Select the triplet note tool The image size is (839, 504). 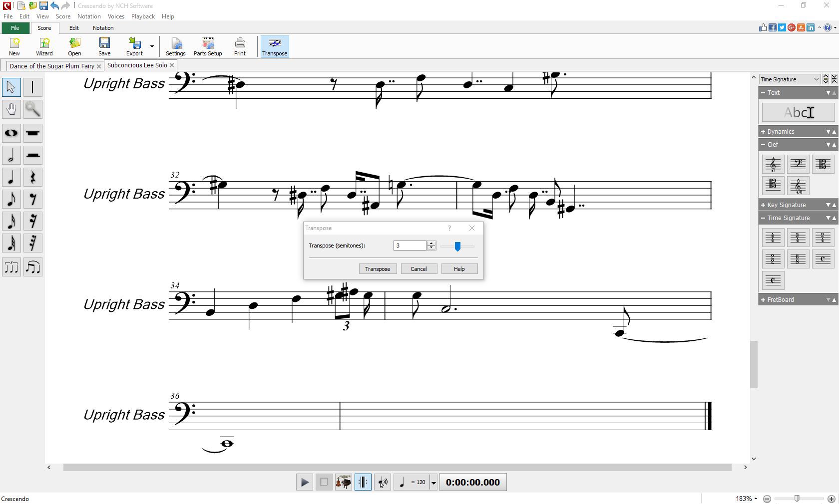tap(11, 267)
